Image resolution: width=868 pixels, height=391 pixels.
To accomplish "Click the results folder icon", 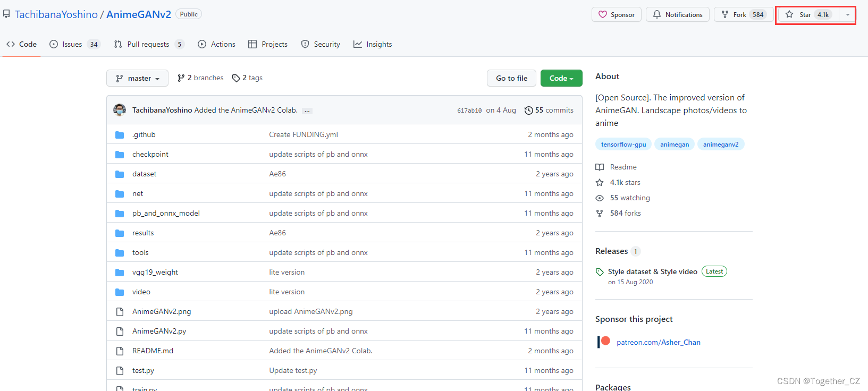I will pyautogui.click(x=120, y=233).
